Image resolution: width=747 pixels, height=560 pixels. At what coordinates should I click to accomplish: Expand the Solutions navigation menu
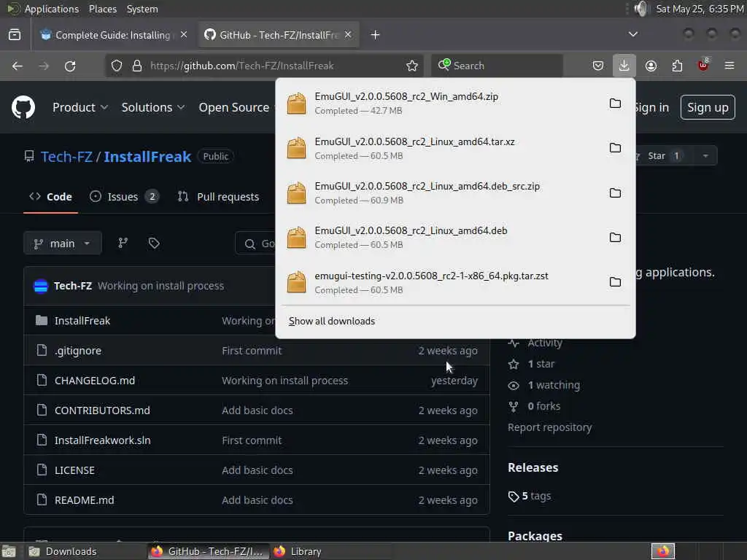[x=153, y=108]
